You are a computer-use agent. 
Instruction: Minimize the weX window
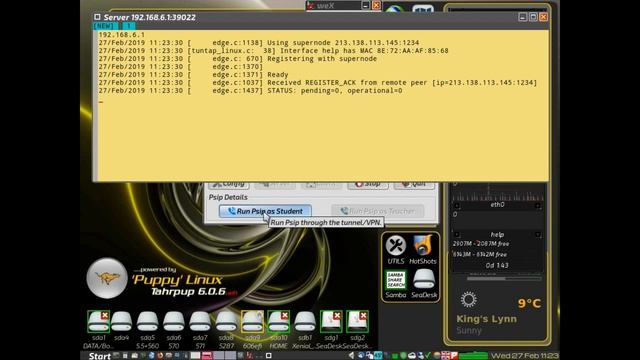pos(366,5)
